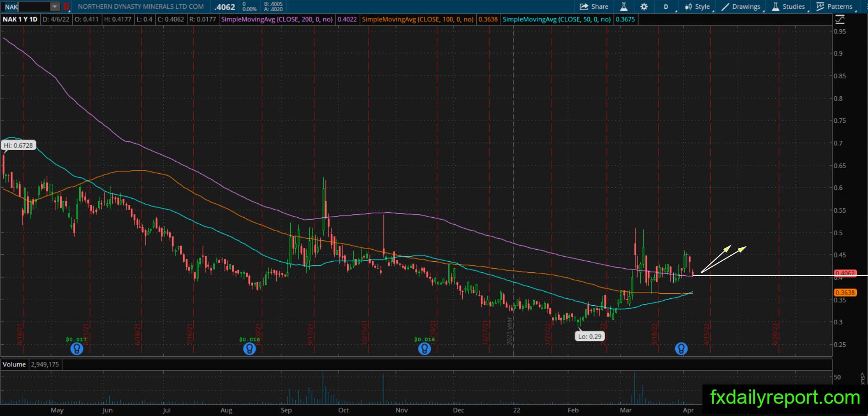This screenshot has width=868, height=416.
Task: Click the Lo: 0.29 price bubble
Action: [x=590, y=336]
